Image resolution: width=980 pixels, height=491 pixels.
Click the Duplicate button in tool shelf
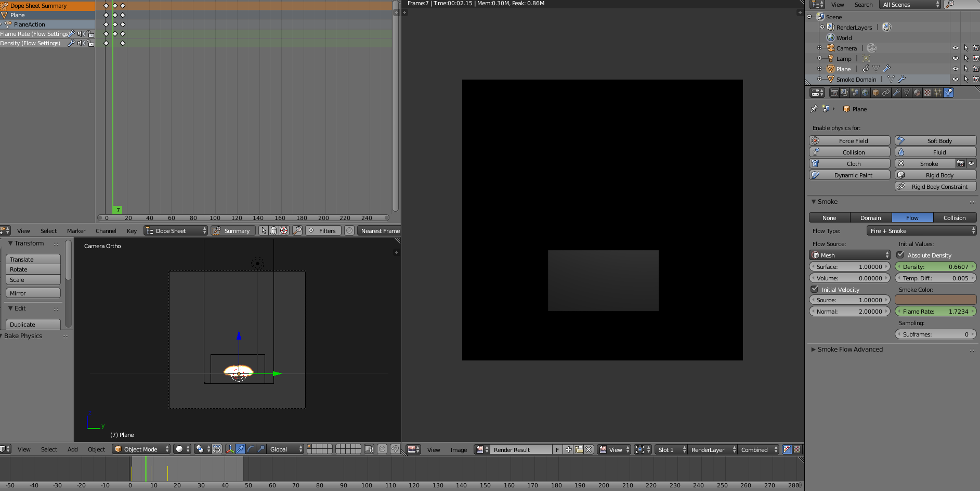[33, 324]
